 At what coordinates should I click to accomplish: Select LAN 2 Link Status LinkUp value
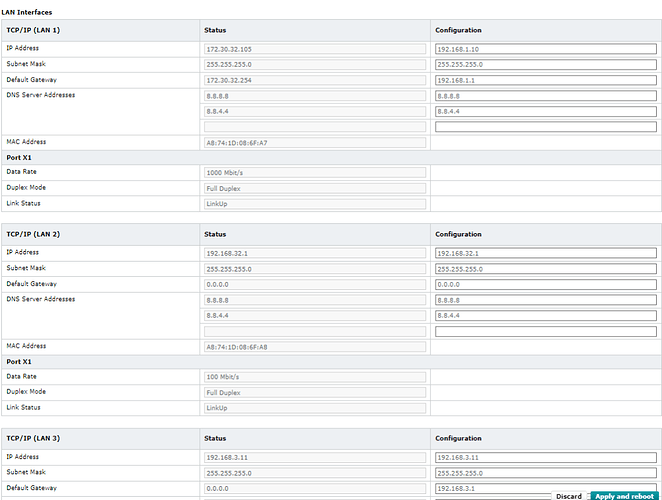315,408
